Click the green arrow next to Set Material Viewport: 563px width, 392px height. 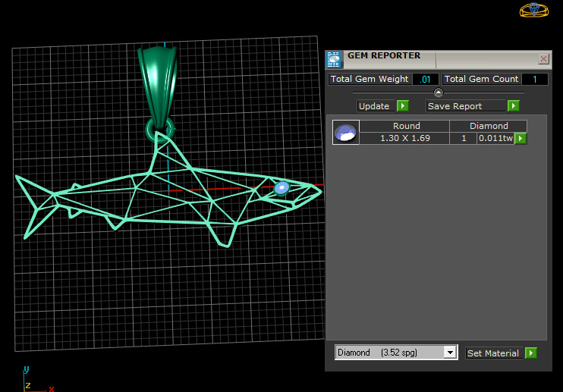click(x=530, y=353)
